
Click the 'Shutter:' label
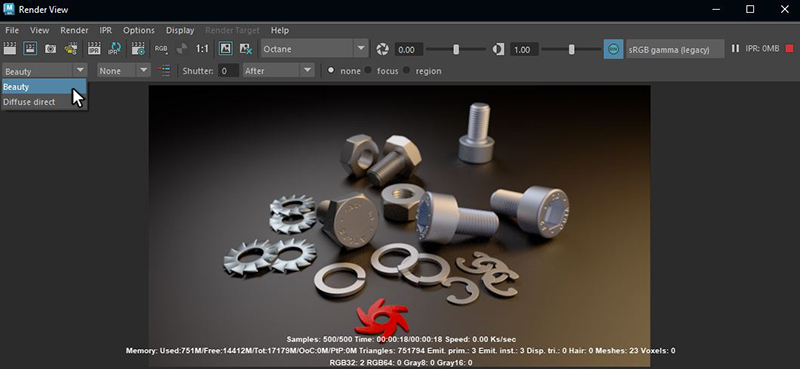(x=198, y=71)
